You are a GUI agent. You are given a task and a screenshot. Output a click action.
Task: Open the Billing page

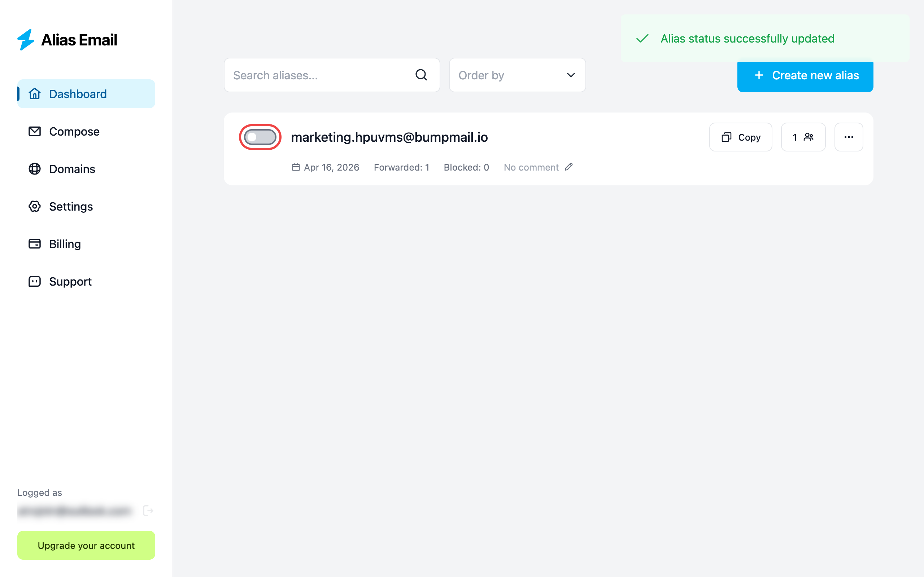point(65,244)
